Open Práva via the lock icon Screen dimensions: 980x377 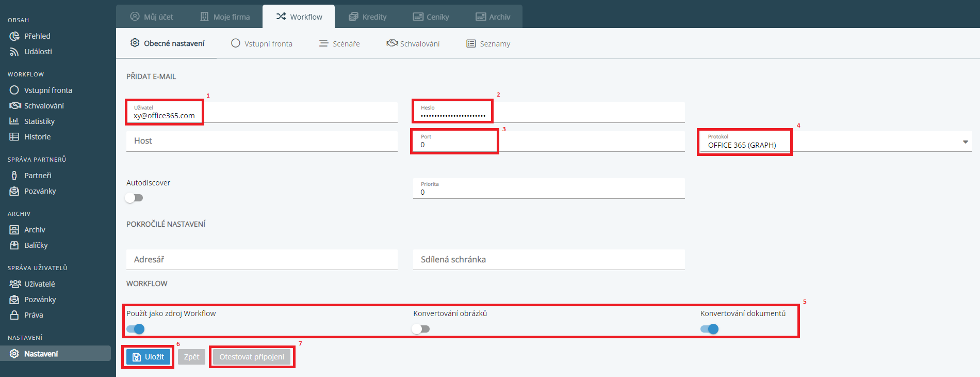tap(14, 315)
